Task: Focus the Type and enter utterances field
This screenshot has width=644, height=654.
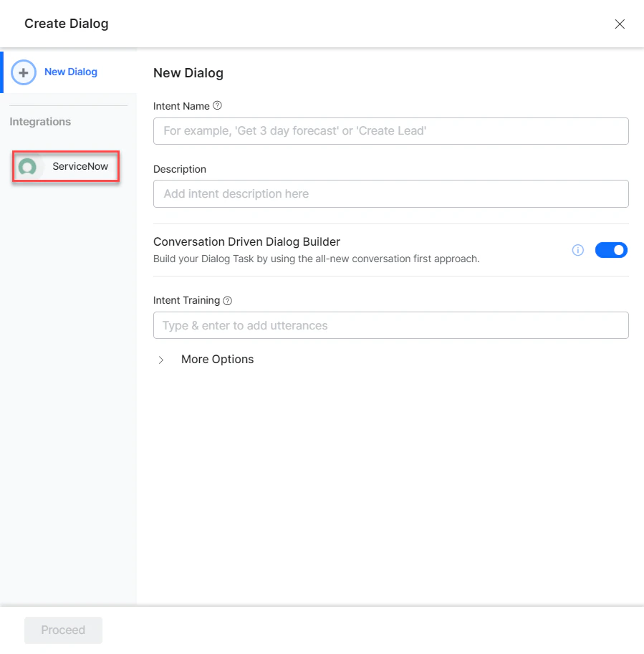Action: coord(390,325)
